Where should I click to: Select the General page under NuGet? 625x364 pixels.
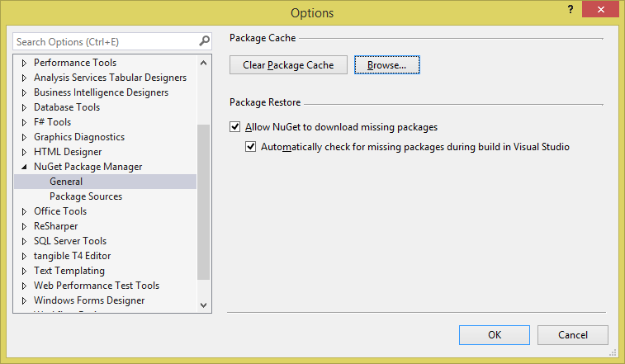[x=66, y=182]
